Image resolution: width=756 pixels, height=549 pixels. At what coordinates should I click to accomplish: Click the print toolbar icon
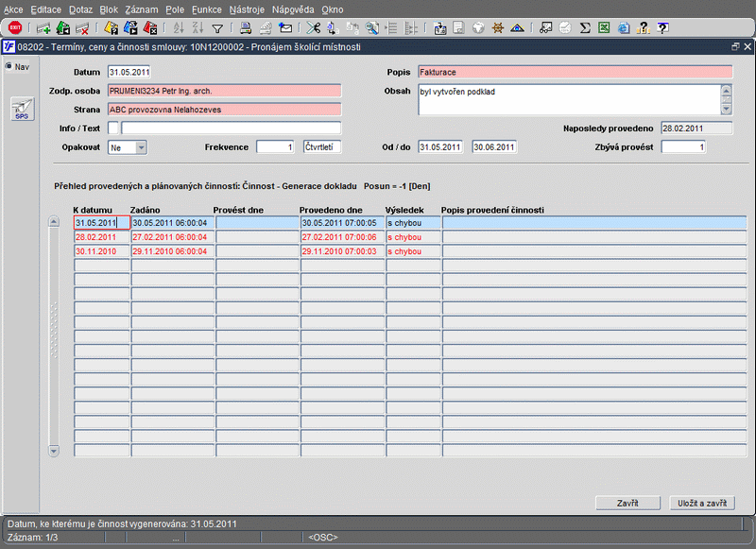pos(246,28)
